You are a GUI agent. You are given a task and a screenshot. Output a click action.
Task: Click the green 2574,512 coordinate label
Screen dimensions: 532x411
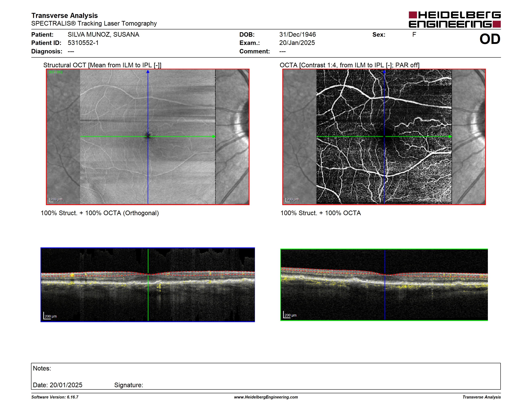point(56,72)
